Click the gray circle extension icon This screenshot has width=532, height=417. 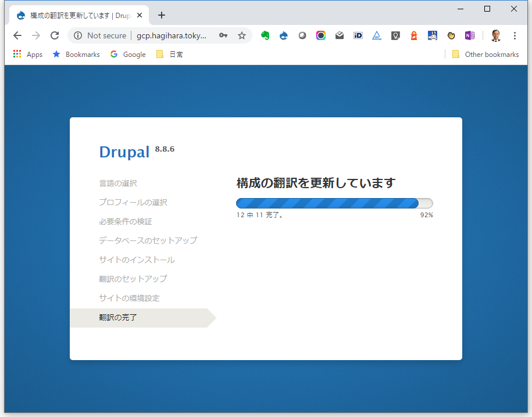(x=302, y=35)
